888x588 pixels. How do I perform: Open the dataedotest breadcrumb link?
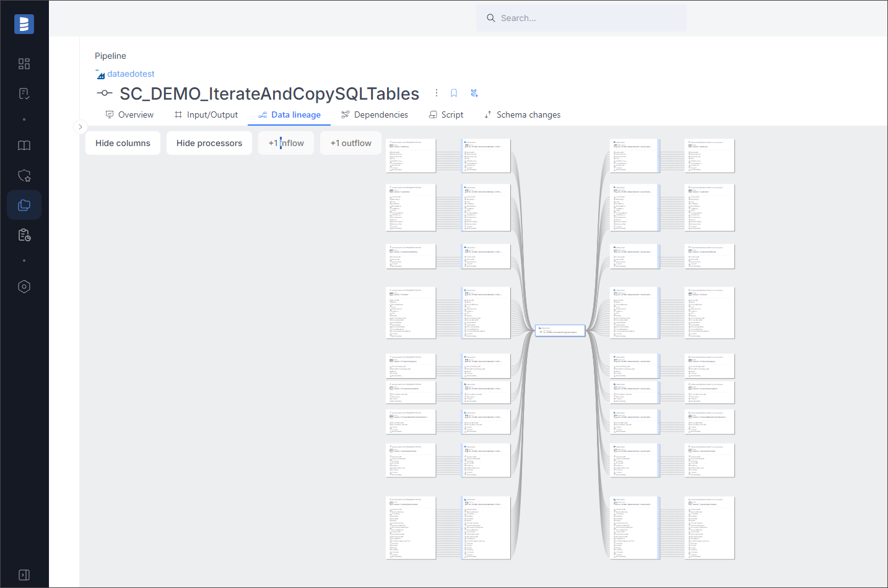coord(131,74)
